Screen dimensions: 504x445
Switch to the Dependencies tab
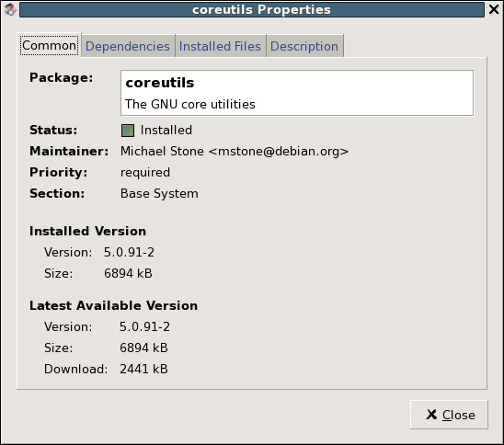tap(128, 46)
